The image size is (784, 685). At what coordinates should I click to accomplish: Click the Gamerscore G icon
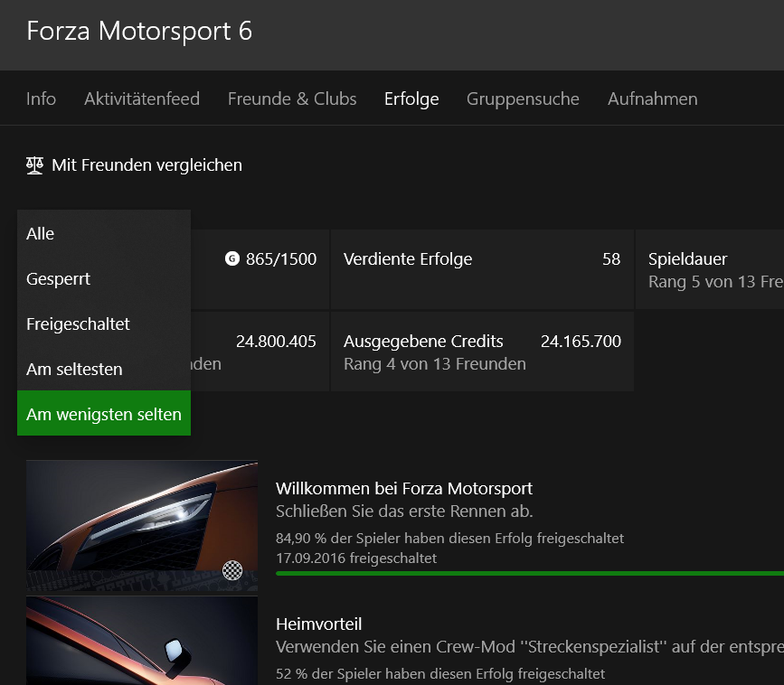pyautogui.click(x=232, y=258)
